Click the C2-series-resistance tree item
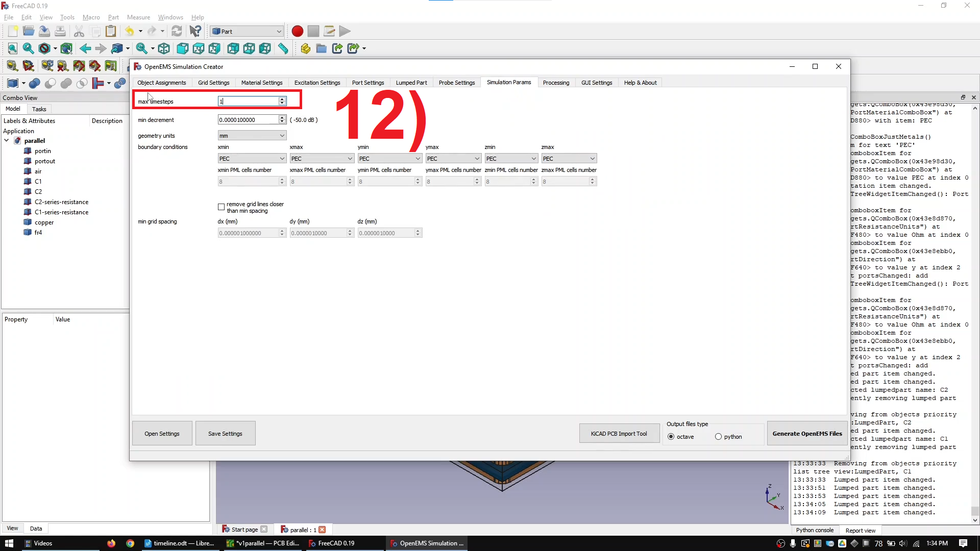Viewport: 980px width, 551px height. 61,202
